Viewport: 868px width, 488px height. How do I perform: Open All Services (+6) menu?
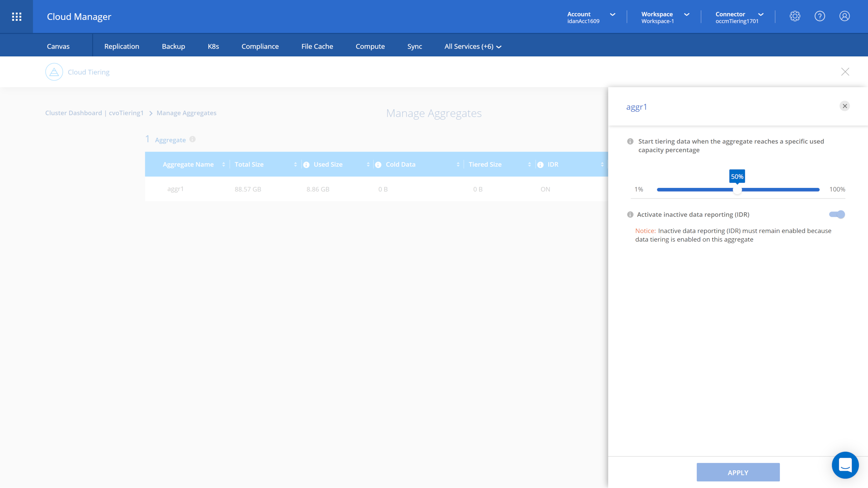(x=473, y=46)
